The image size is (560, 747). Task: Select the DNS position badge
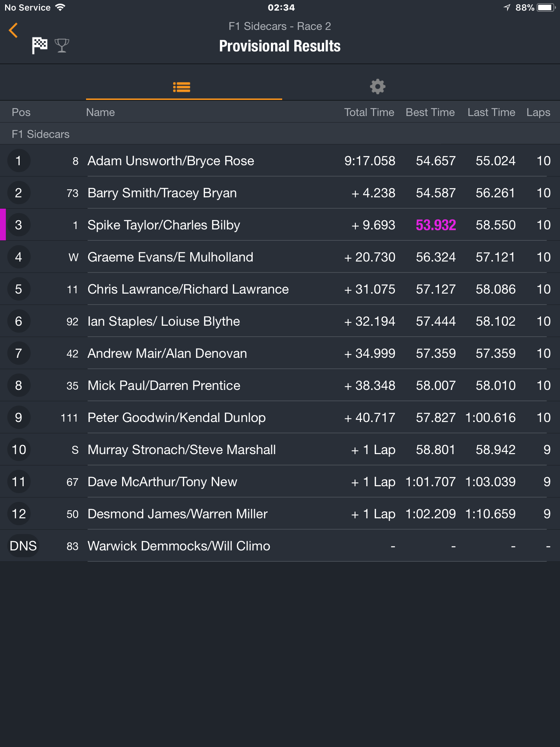(x=23, y=546)
